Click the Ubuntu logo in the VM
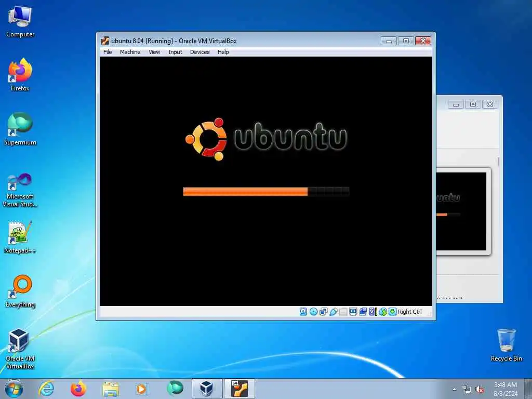This screenshot has width=532, height=399. 266,138
